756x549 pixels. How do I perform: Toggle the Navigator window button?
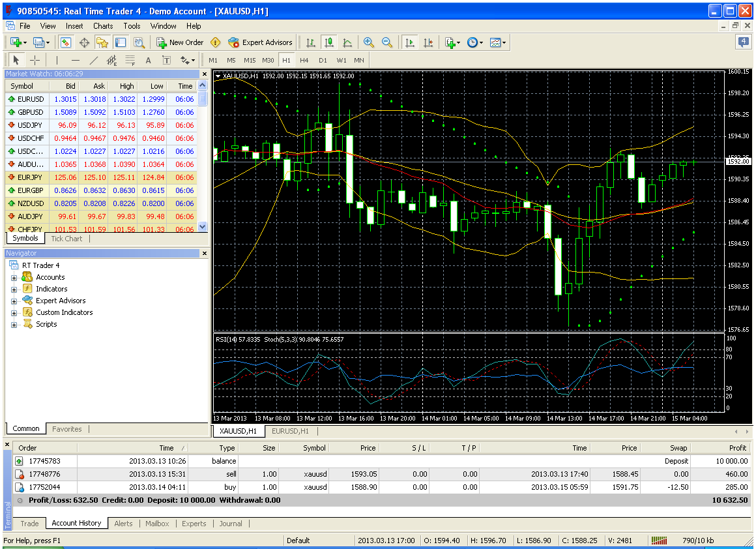tap(102, 42)
